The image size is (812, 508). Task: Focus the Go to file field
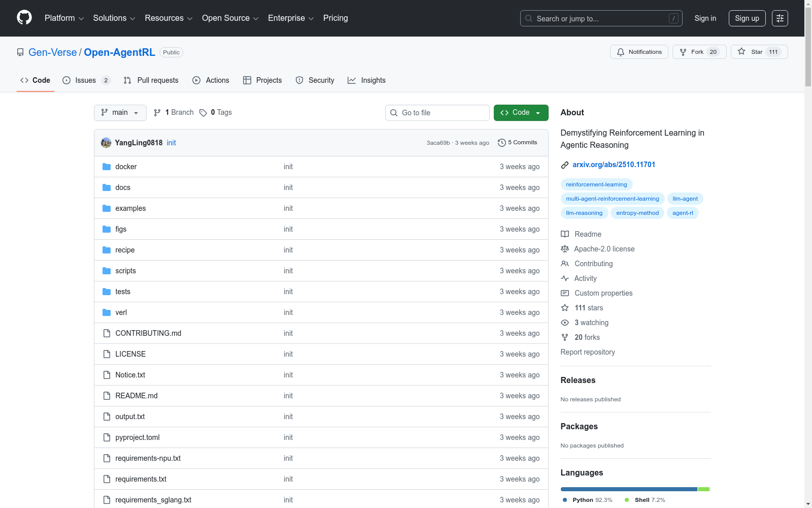point(437,113)
